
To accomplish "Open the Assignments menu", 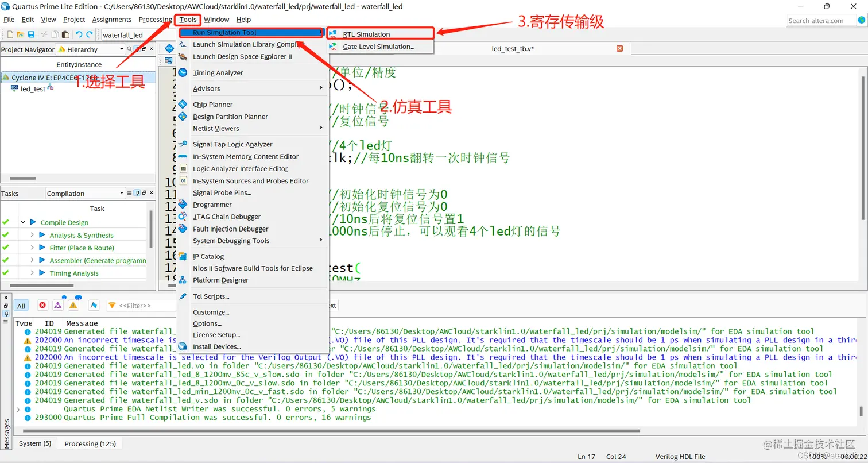I will tap(112, 20).
